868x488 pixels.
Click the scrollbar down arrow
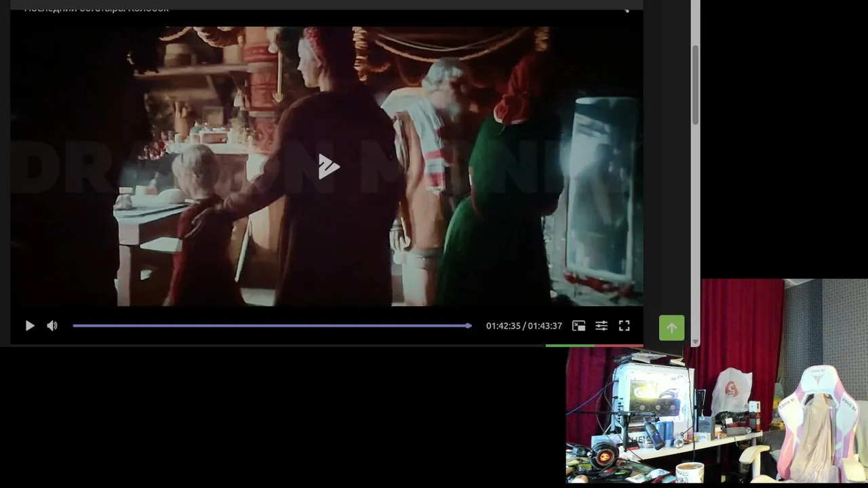(x=695, y=342)
